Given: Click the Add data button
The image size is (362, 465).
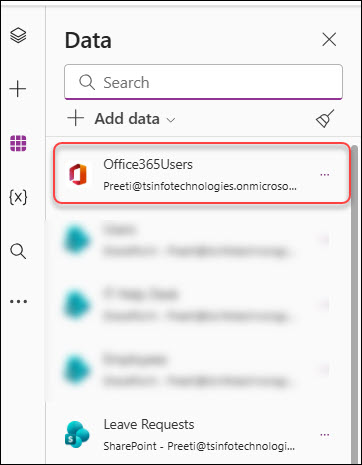Looking at the screenshot, I should point(122,119).
